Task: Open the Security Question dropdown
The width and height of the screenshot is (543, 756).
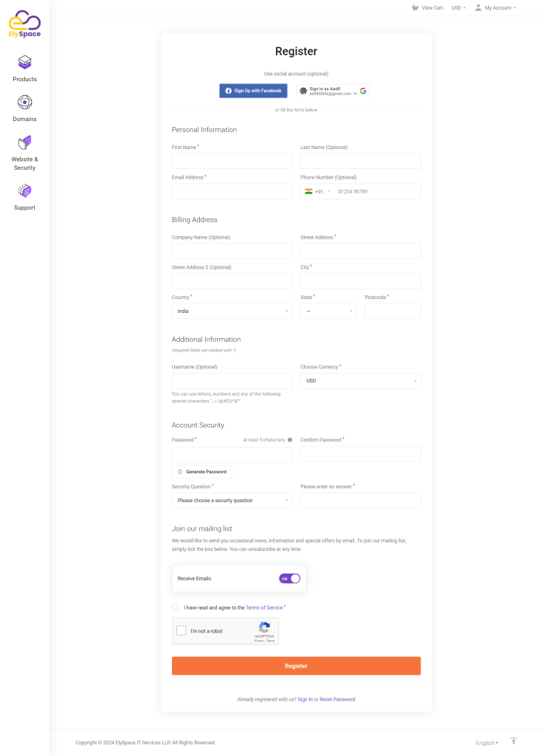Action: click(232, 501)
